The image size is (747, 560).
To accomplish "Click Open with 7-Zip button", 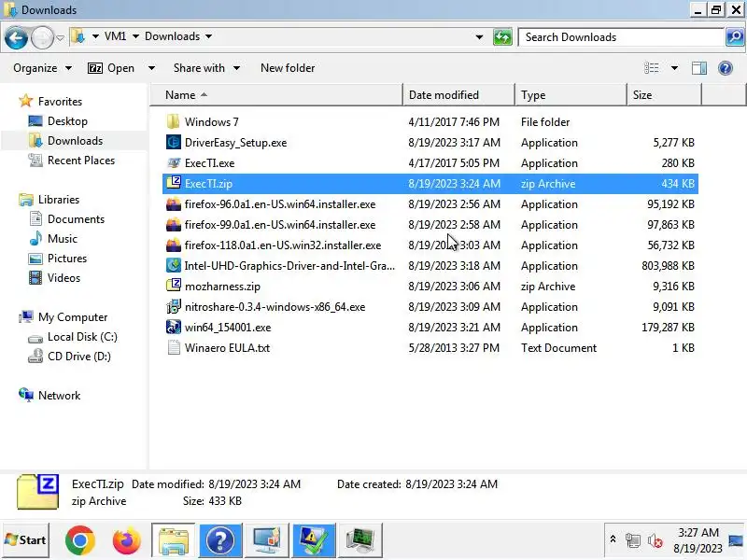I will tap(111, 68).
